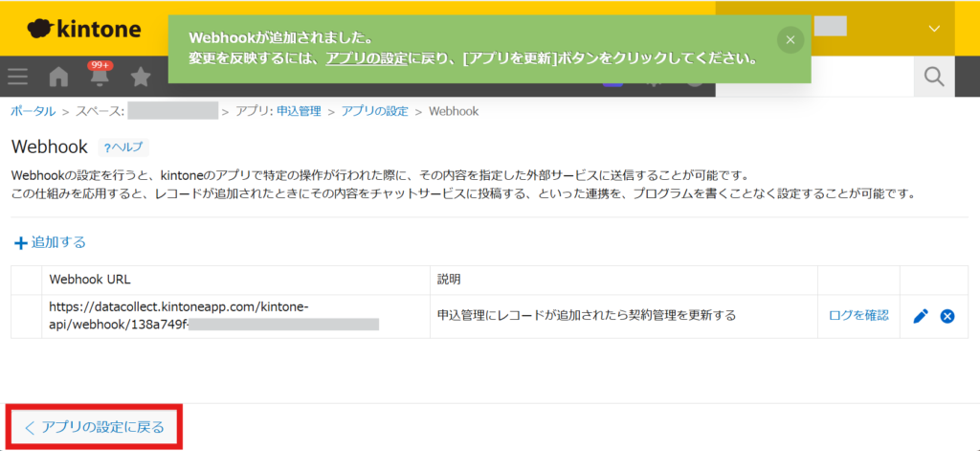This screenshot has width=980, height=451.
Task: Open 申込管理 app from the breadcrumb
Action: [x=299, y=111]
